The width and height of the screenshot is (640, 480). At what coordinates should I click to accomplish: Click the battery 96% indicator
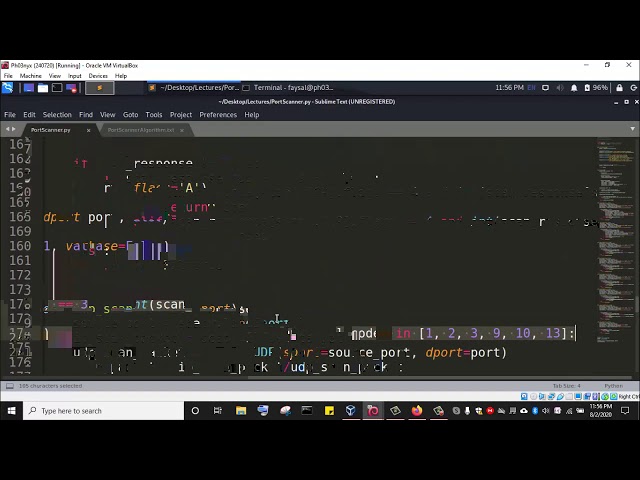click(x=596, y=88)
